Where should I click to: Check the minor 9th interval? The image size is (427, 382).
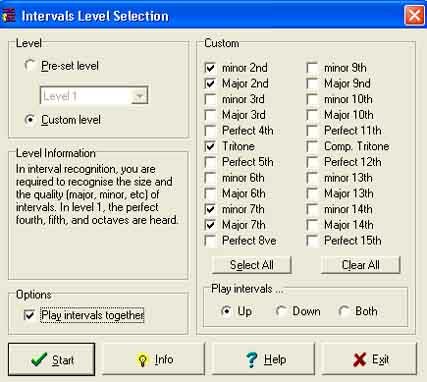(x=312, y=68)
